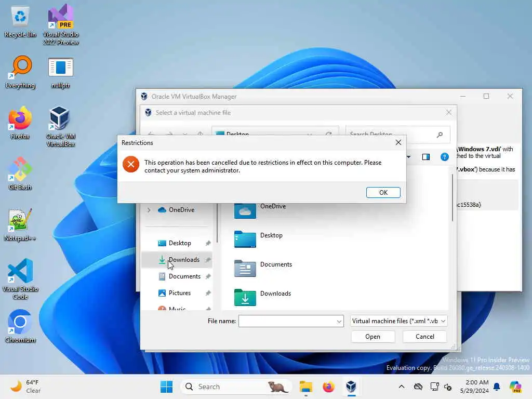532x399 pixels.
Task: Launch Visual Studio Code desktop shortcut
Action: (20, 279)
